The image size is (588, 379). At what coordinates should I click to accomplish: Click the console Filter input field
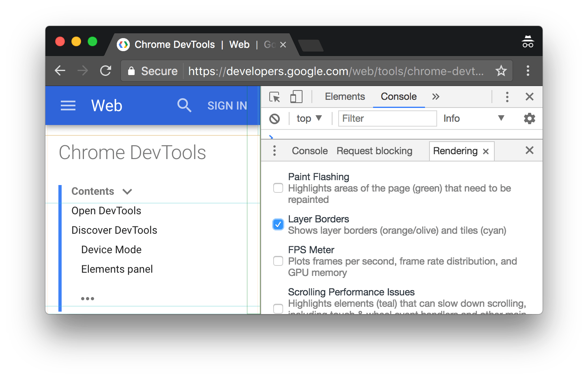point(387,118)
